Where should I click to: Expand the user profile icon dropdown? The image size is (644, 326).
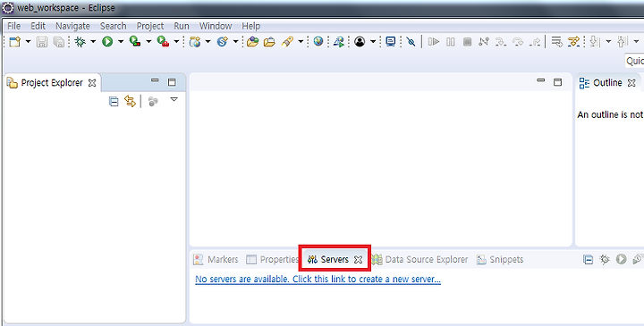pyautogui.click(x=373, y=41)
